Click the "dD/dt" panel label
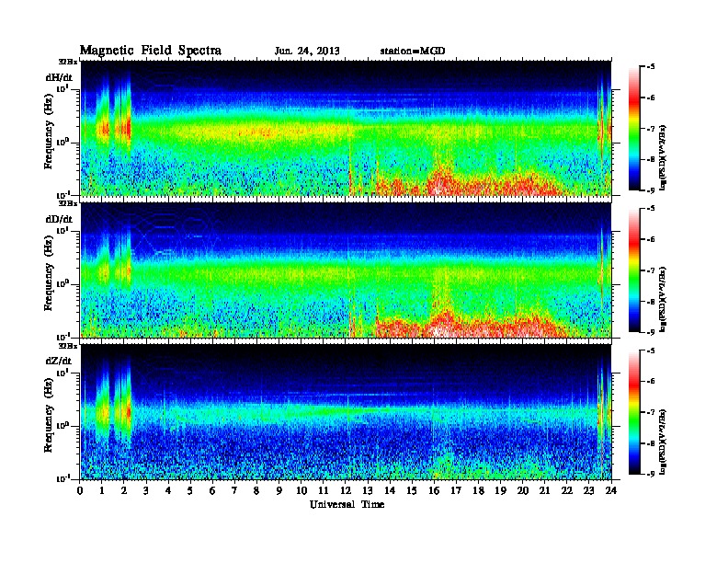Screen dimensions: 728x563 [59, 219]
